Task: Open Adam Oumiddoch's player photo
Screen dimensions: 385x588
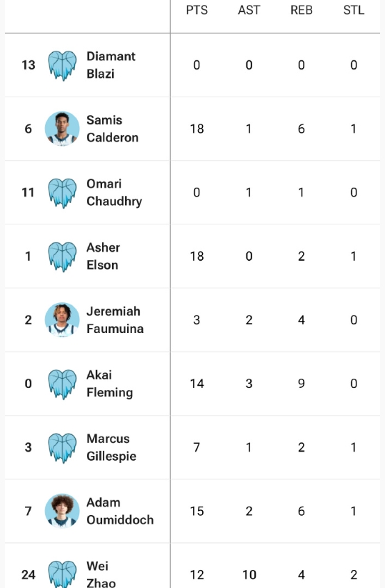Action: pyautogui.click(x=63, y=511)
